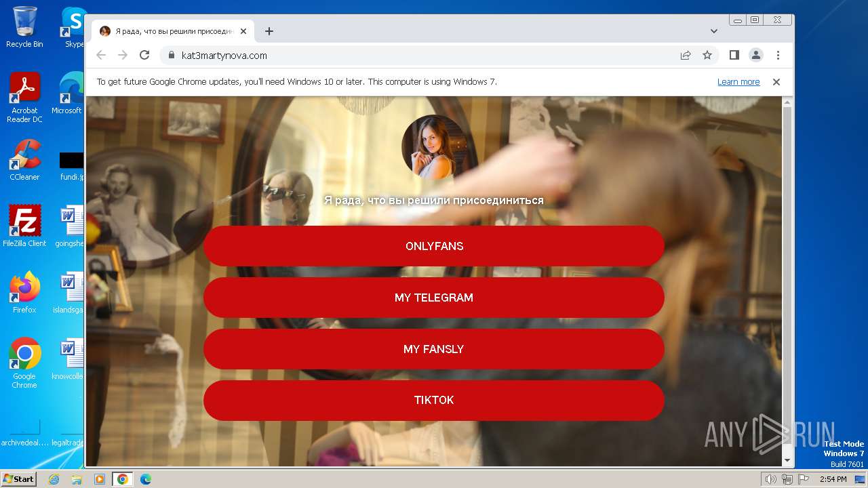Select the tab titled Я рада, что вы решили

(x=174, y=31)
